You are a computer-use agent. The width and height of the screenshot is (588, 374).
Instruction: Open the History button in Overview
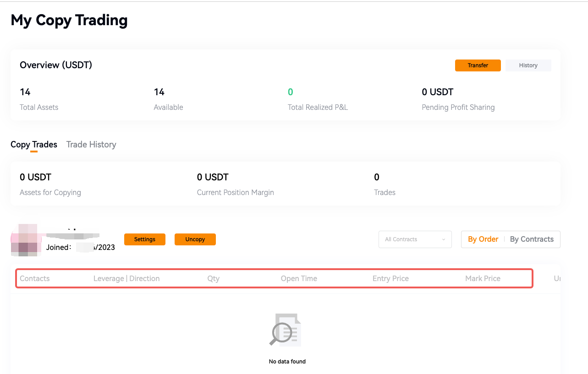pos(528,65)
